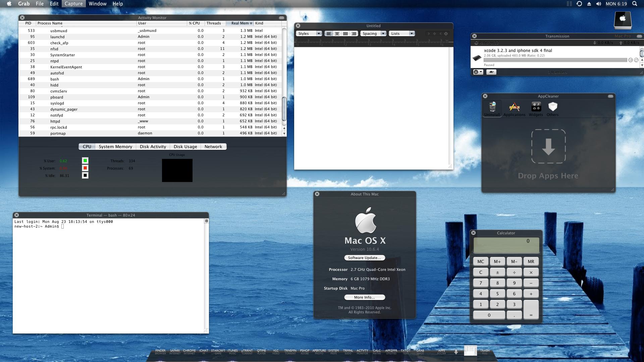Open the Styles dropdown
Viewport: 644px width, 362px height.
[309, 34]
